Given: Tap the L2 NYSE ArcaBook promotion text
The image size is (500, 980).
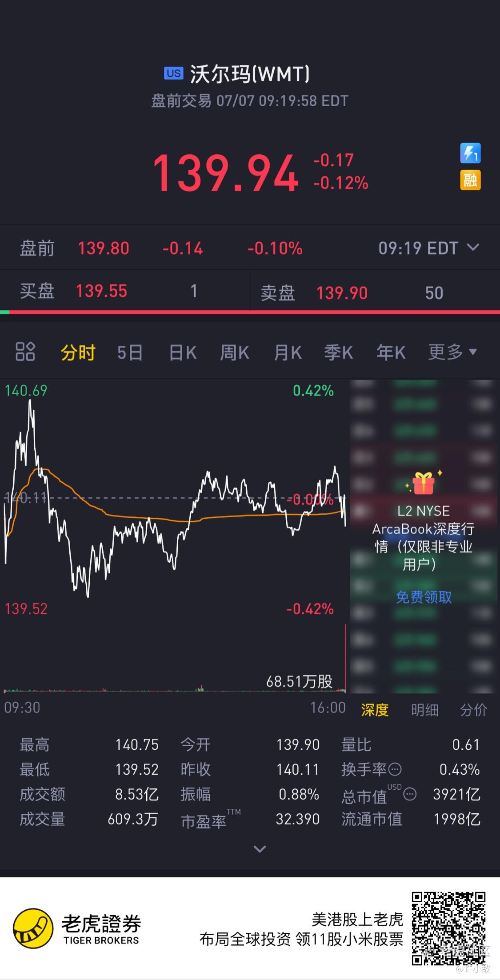Looking at the screenshot, I should tap(424, 537).
